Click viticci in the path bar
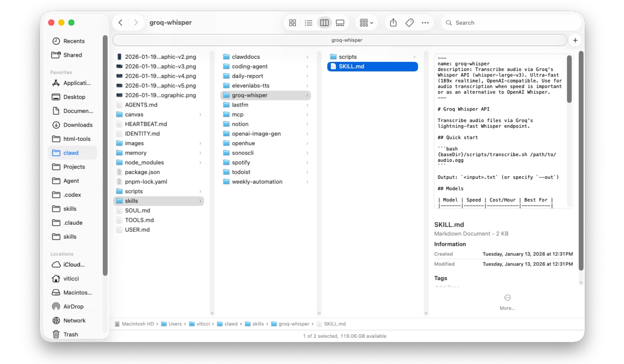 [x=199, y=324]
